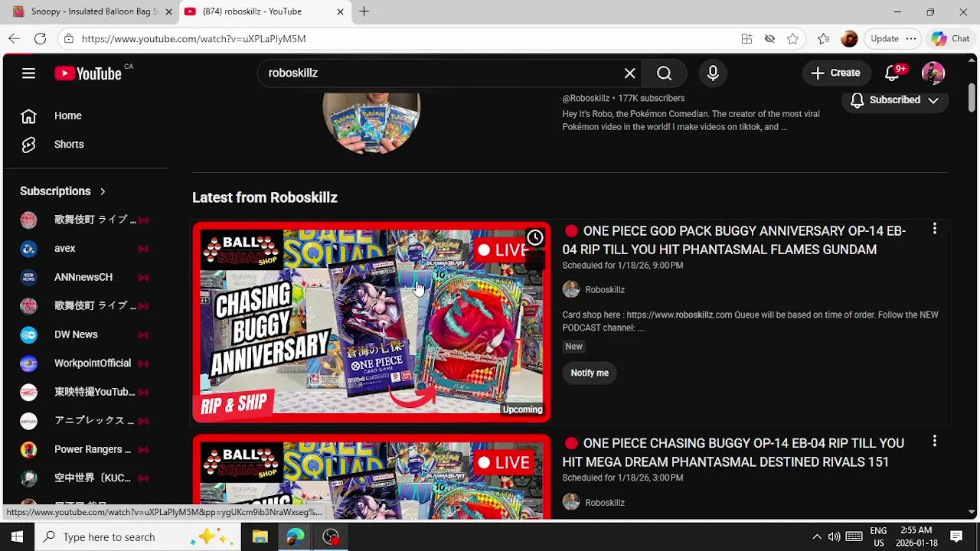This screenshot has height=551, width=980.
Task: Start voice search with the microphone
Action: 713,73
